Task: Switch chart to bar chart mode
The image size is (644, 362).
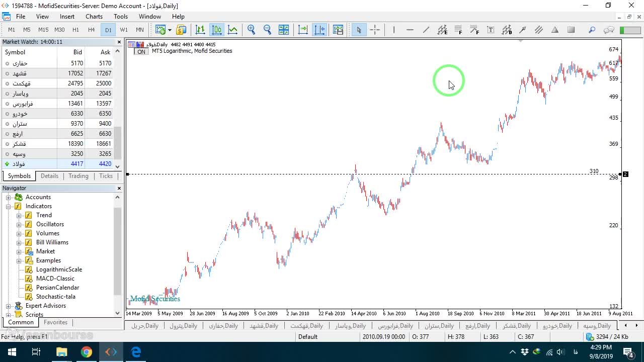Action: [200, 30]
